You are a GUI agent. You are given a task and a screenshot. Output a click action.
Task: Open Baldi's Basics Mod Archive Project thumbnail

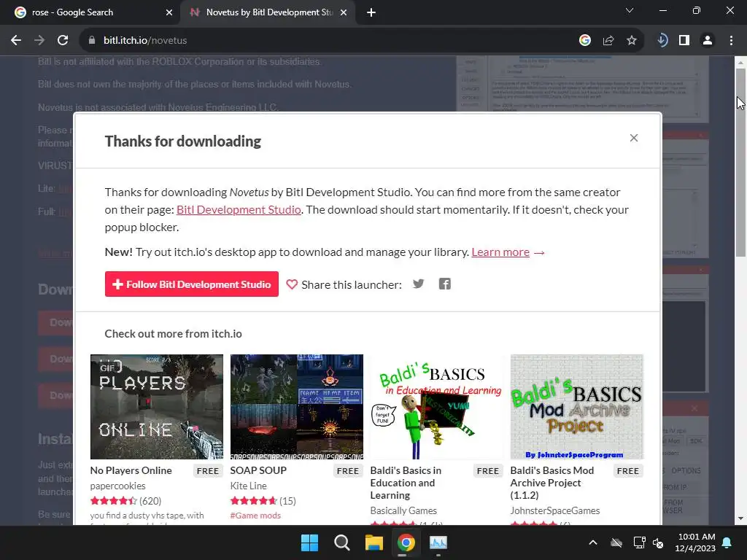click(577, 407)
